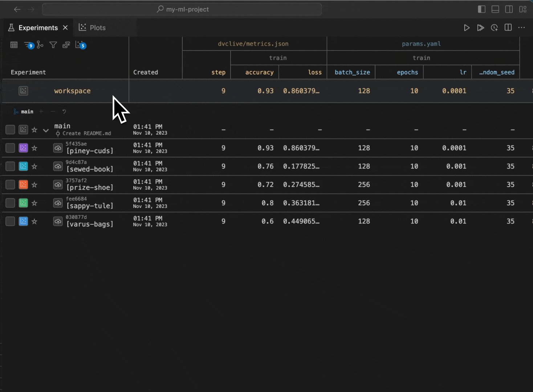The width and height of the screenshot is (533, 392).
Task: Star the sewed-book experiment
Action: 34,166
